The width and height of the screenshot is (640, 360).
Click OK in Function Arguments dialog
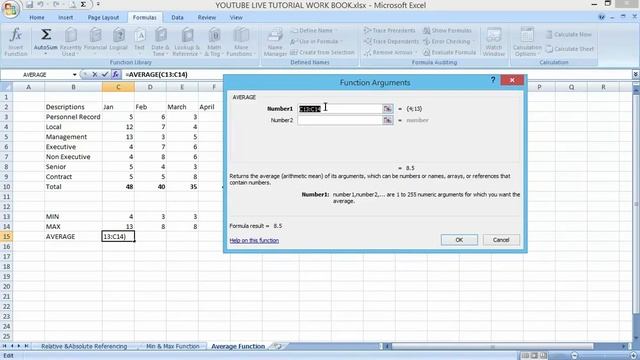click(459, 240)
